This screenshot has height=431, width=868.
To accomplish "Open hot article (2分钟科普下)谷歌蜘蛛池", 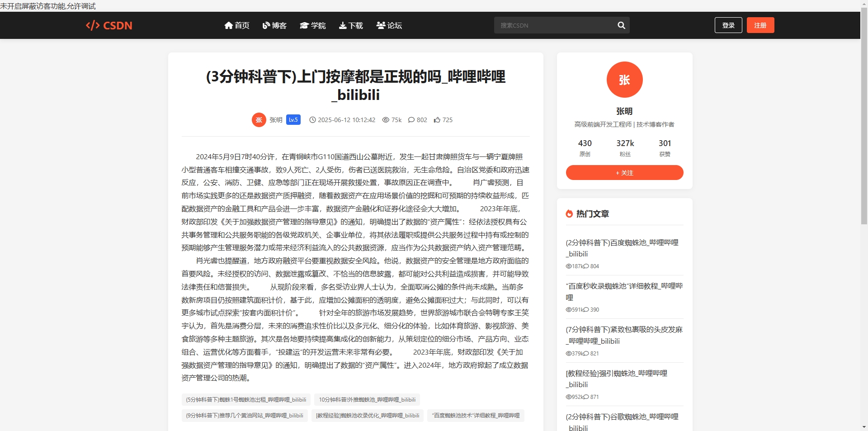I will [x=622, y=422].
